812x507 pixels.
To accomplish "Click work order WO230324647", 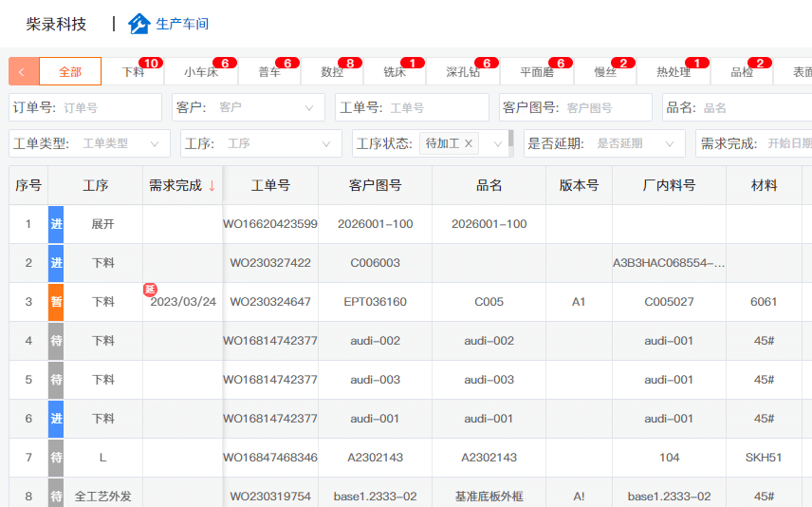I will click(270, 302).
